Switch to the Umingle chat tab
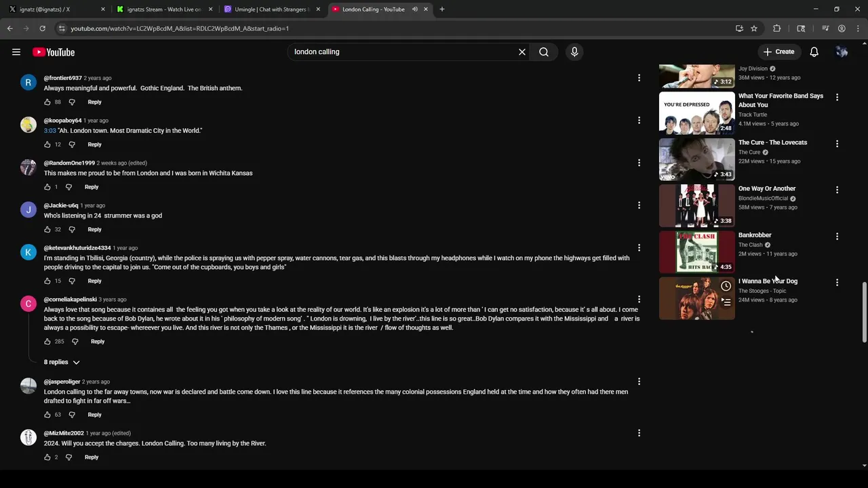Viewport: 868px width, 488px height. (270, 9)
